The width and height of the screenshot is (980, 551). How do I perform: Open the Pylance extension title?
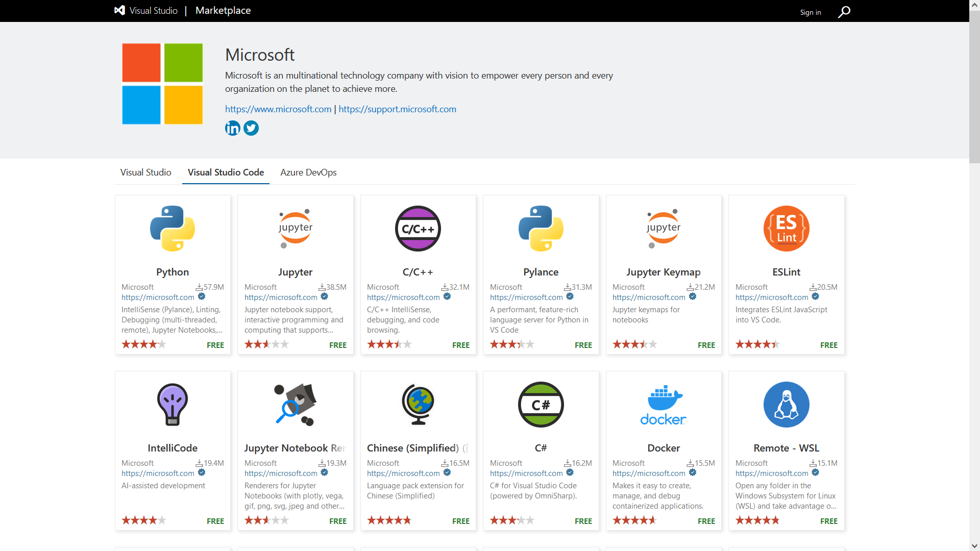pyautogui.click(x=541, y=272)
